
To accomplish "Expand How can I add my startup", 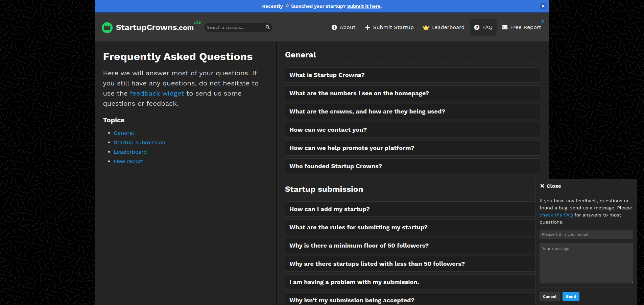I will point(410,209).
